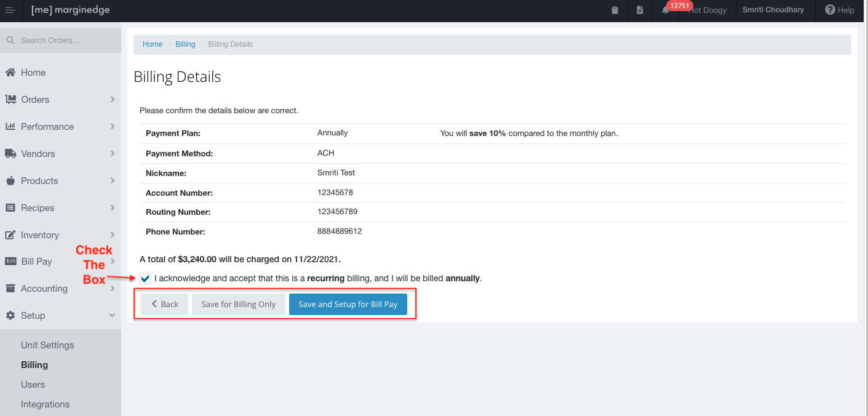Collapse the Setup section chevron
This screenshot has height=416, width=868.
pyautogui.click(x=113, y=316)
